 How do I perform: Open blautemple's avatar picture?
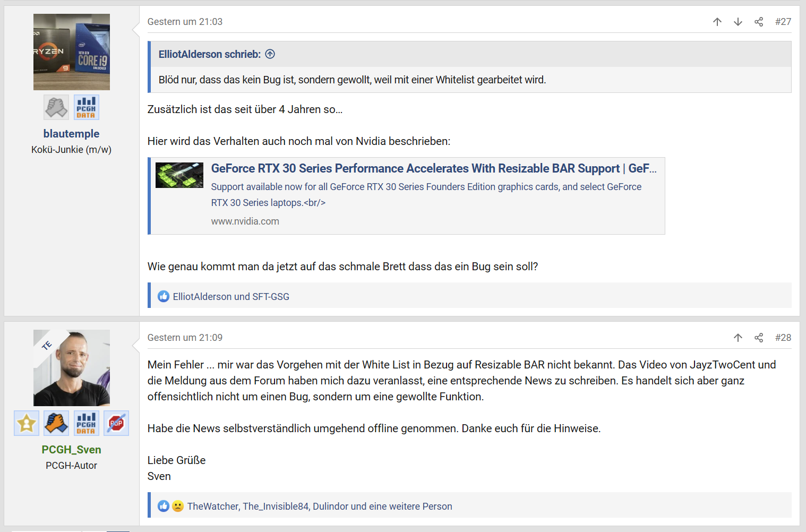[72, 52]
